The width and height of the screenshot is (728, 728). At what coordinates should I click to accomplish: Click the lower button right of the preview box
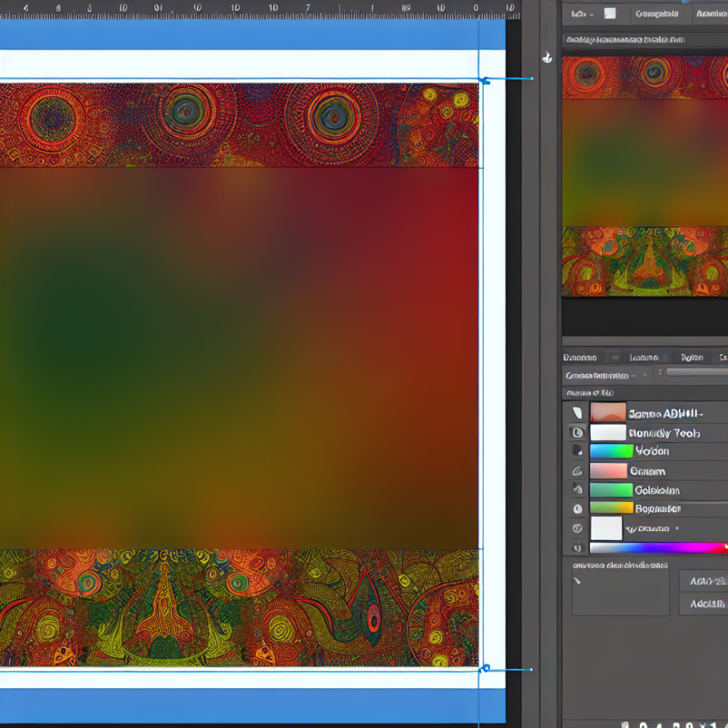(x=703, y=604)
